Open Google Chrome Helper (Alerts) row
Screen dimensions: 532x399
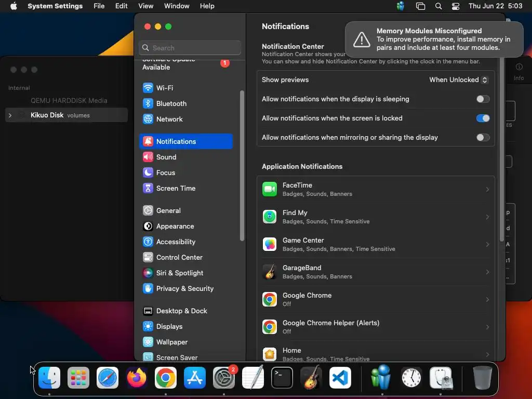376,327
